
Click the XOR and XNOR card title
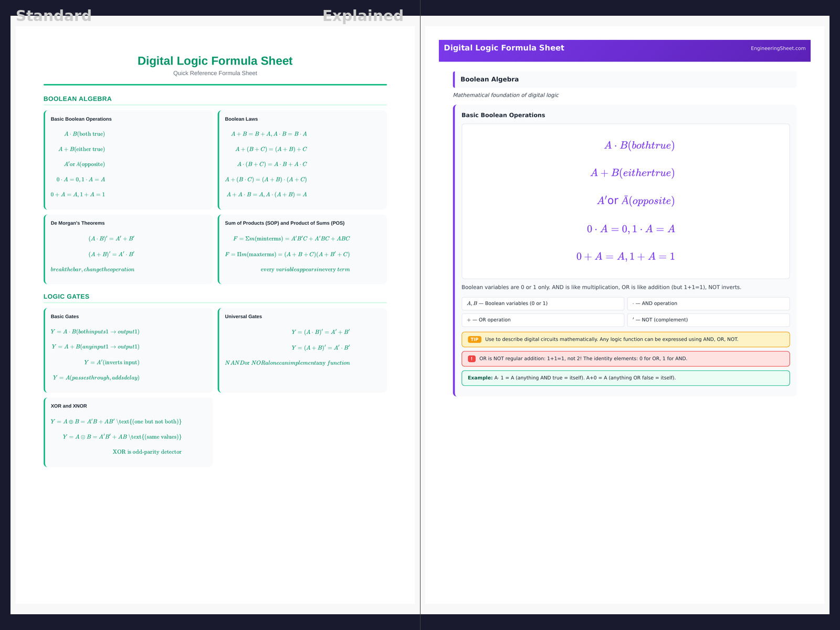pyautogui.click(x=69, y=406)
